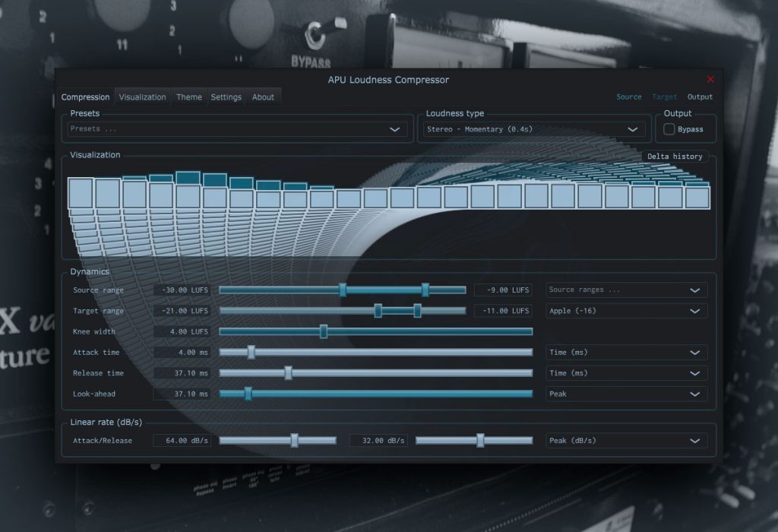Enable the Bypass checkbox
Image resolution: width=778 pixels, height=532 pixels.
coord(669,129)
